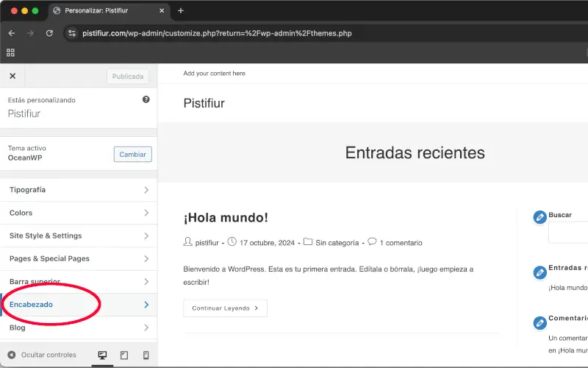Open the Colors section
This screenshot has height=368, width=588.
click(79, 213)
